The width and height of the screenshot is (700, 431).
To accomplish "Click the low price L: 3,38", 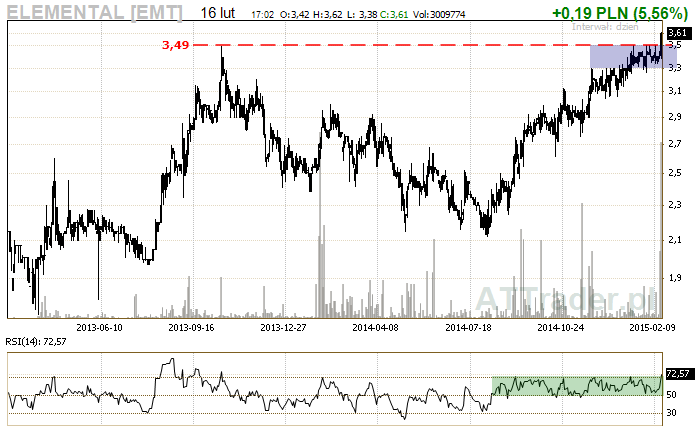I will (362, 15).
